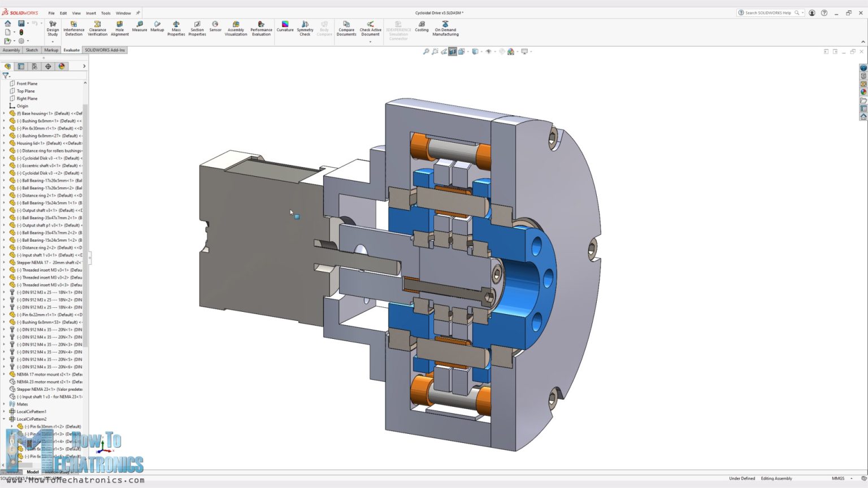Switch to the ConfigurationManager tab

[x=34, y=66]
